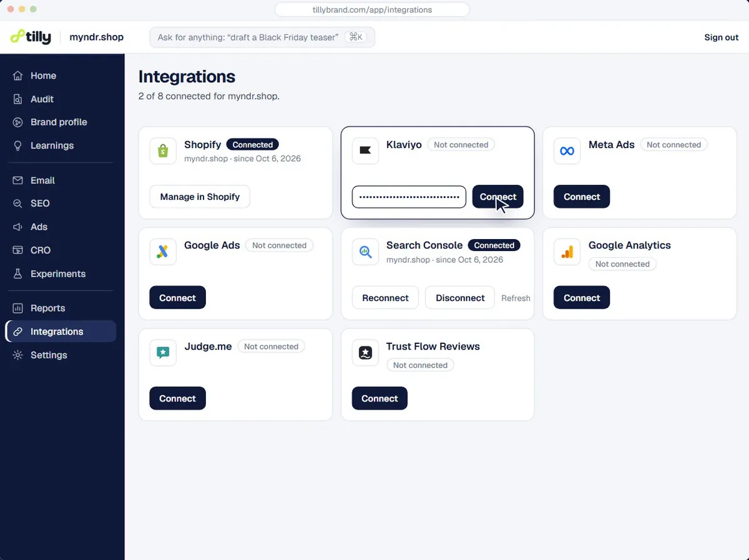Screen dimensions: 749x560
Task: Open Home via its house icon
Action: 18,76
